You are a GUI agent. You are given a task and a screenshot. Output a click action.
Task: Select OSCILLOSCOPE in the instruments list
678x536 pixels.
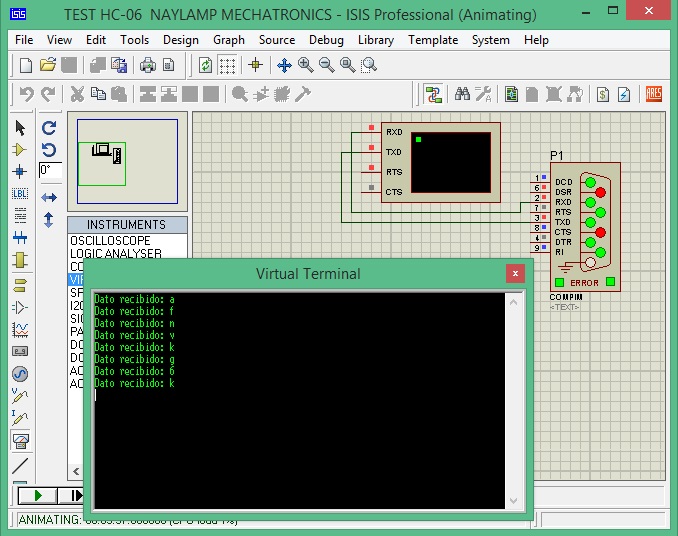coord(110,240)
